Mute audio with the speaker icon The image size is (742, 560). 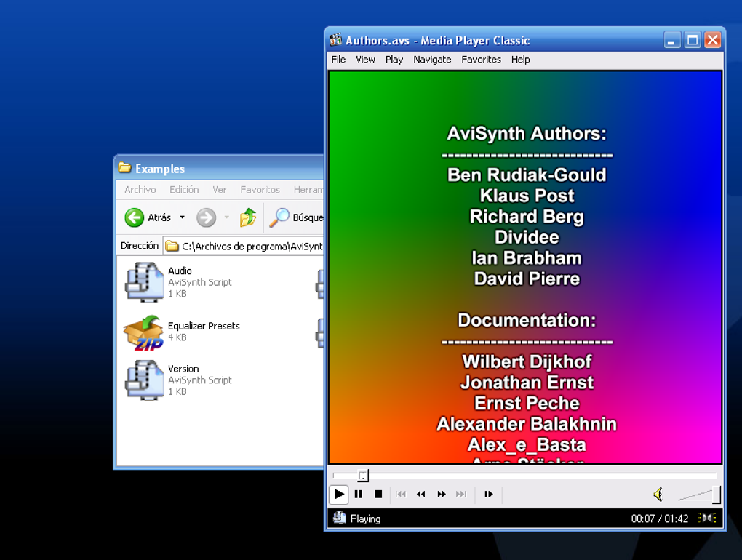(658, 495)
